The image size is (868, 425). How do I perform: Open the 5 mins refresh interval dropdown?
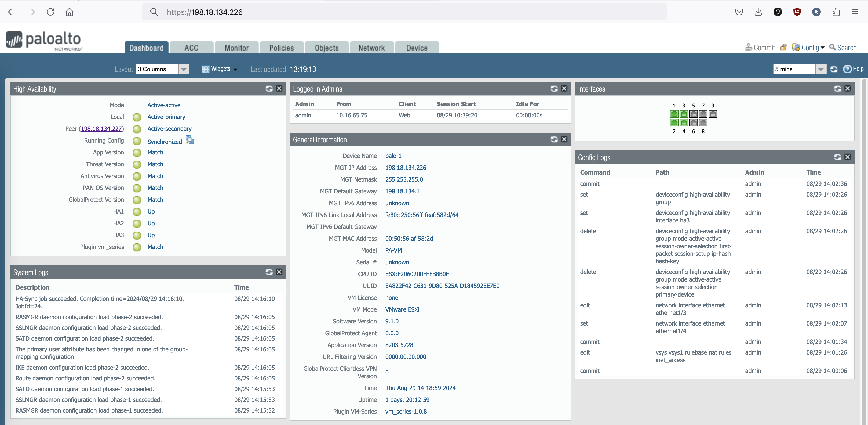coord(821,69)
